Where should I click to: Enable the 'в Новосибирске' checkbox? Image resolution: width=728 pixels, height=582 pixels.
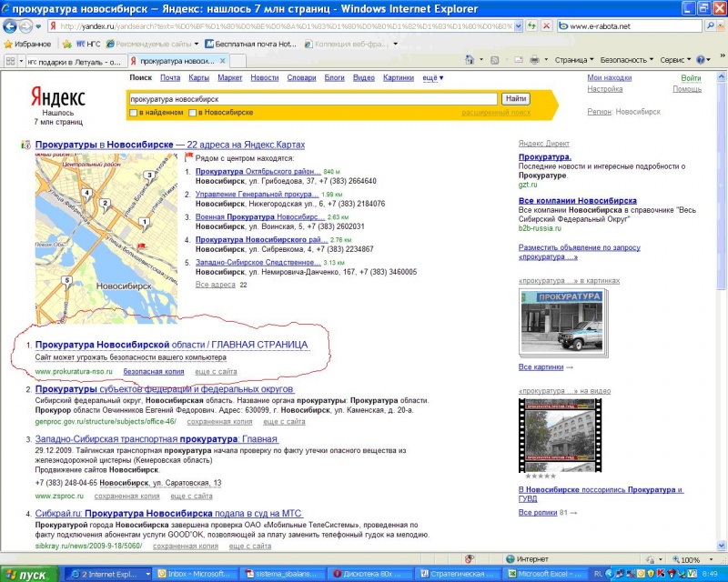pyautogui.click(x=192, y=113)
